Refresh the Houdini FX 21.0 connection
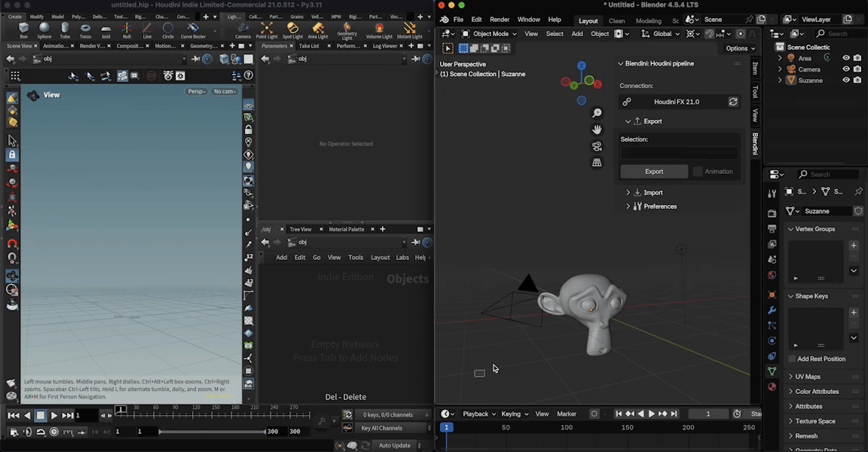 coord(733,102)
